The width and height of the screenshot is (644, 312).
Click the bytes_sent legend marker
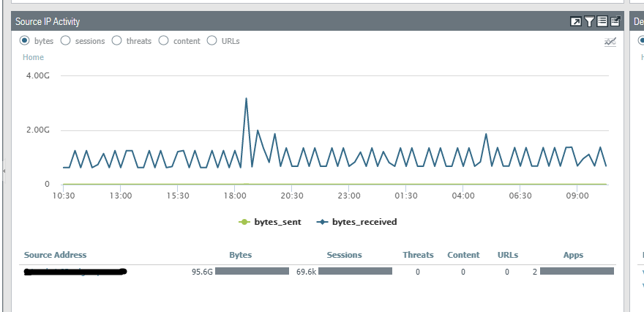click(244, 222)
